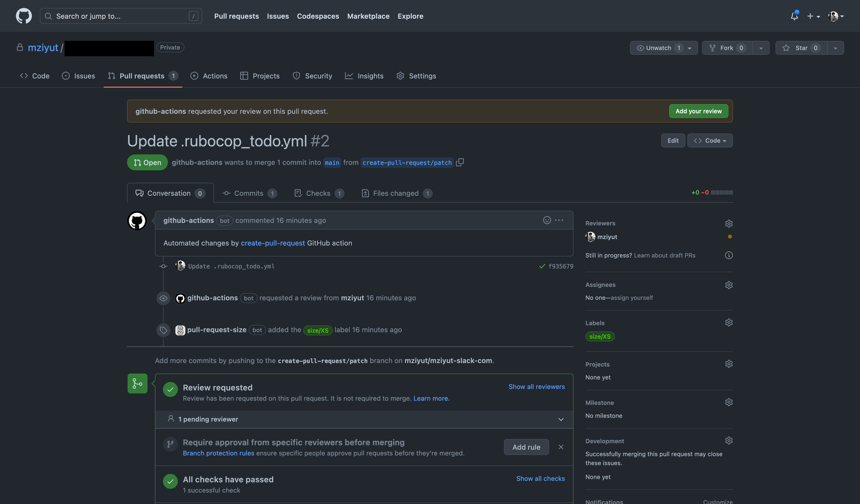
Task: Open the Reviewers gear settings
Action: coord(729,223)
